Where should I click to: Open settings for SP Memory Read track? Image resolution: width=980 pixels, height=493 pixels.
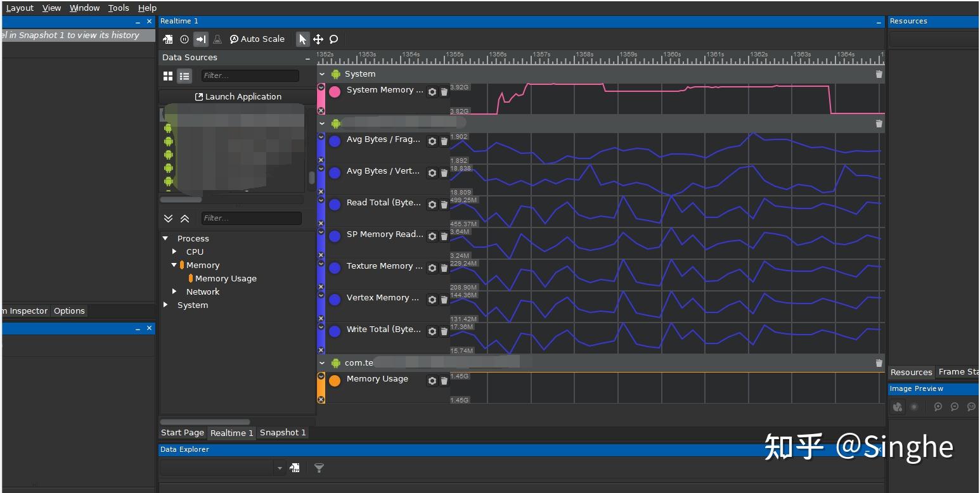click(432, 236)
